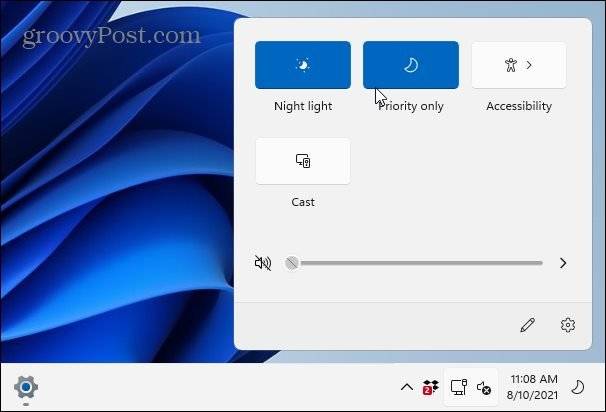606x412 pixels.
Task: Click the Dropbox tray icon with badge
Action: (x=431, y=387)
